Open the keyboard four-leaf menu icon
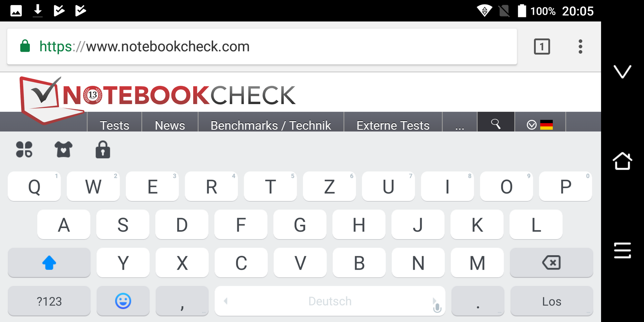Viewport: 644px width, 322px height. tap(24, 149)
